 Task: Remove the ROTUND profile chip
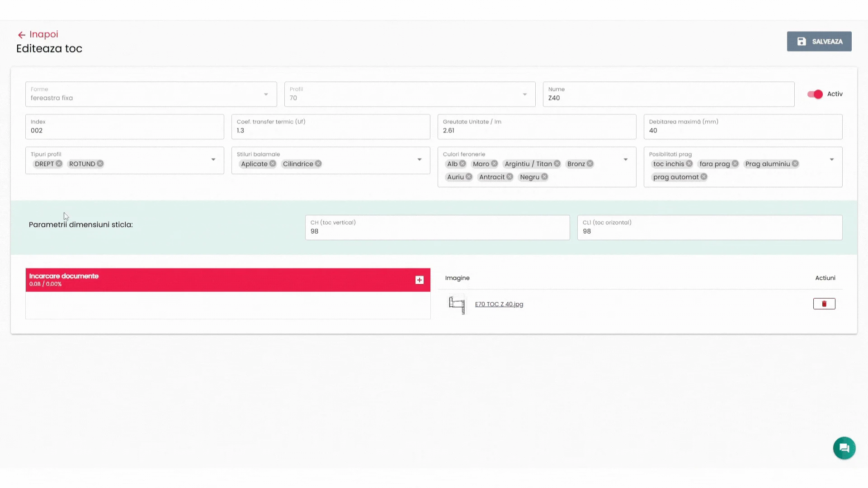(x=100, y=164)
